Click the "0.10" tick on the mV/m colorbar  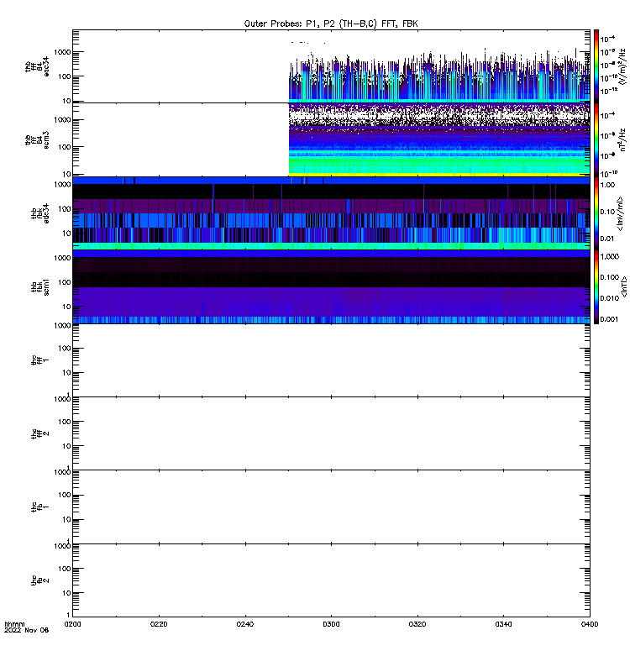[x=607, y=212]
